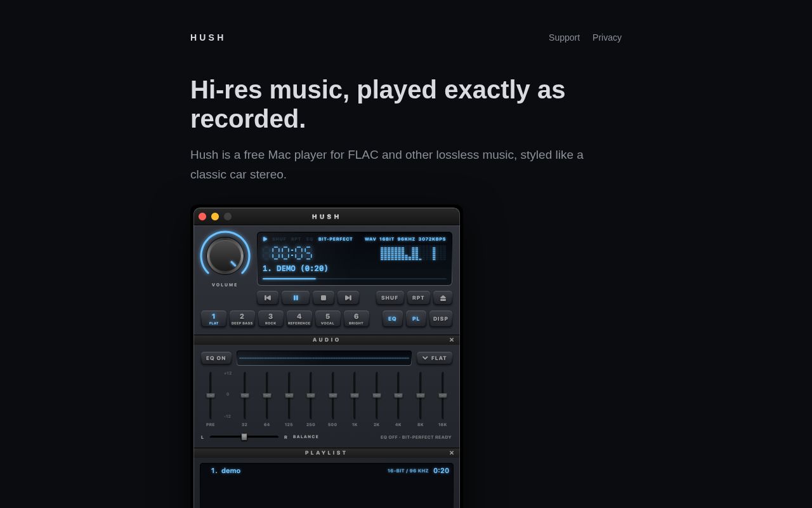The image size is (812, 508).
Task: Select preset 4 Reference
Action: coord(299,319)
